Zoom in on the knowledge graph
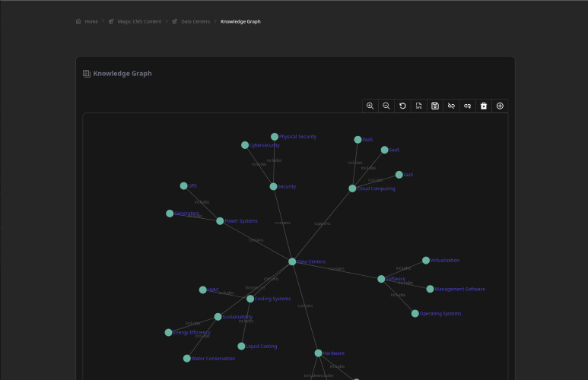The height and width of the screenshot is (380, 588). pos(370,106)
